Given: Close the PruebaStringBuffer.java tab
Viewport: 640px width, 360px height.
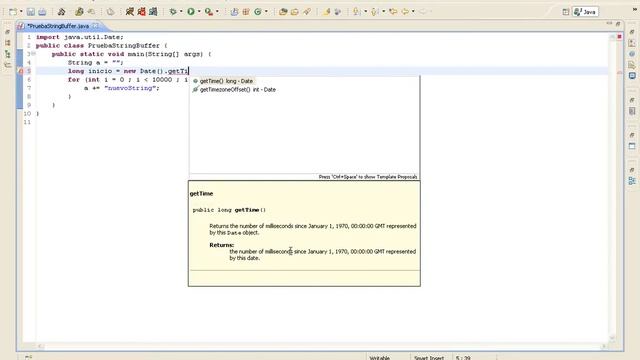Looking at the screenshot, I should coord(96,26).
